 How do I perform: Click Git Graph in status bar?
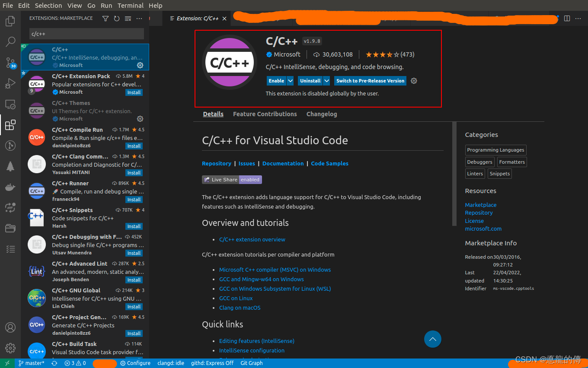click(251, 363)
